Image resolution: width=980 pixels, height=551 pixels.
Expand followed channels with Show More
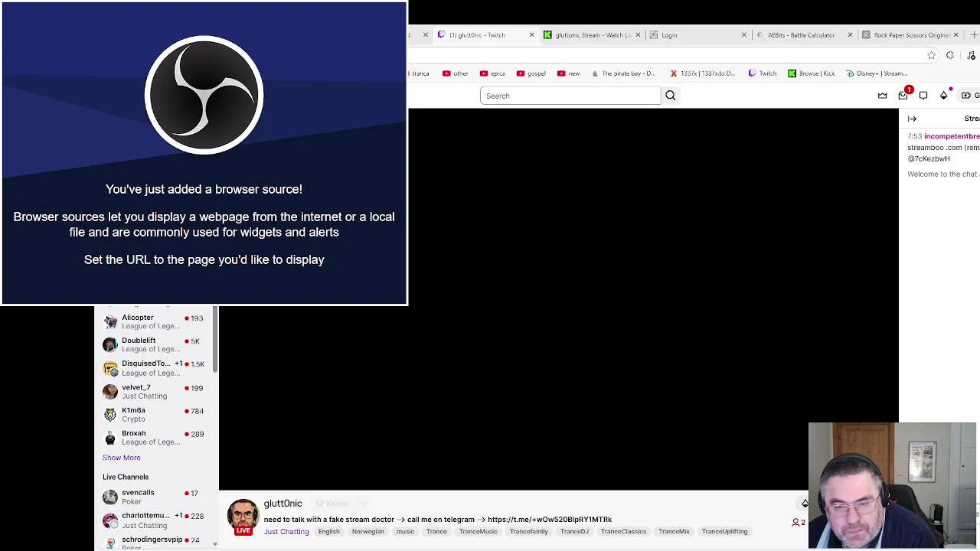coord(122,458)
